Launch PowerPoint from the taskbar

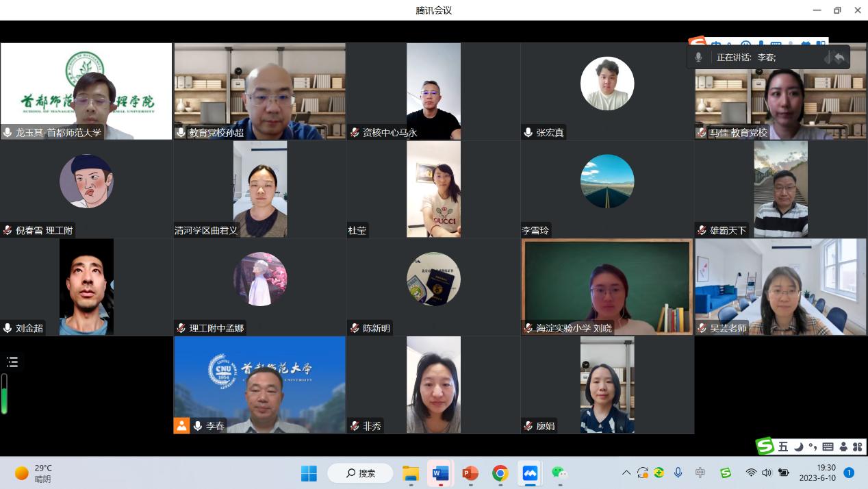[470, 473]
